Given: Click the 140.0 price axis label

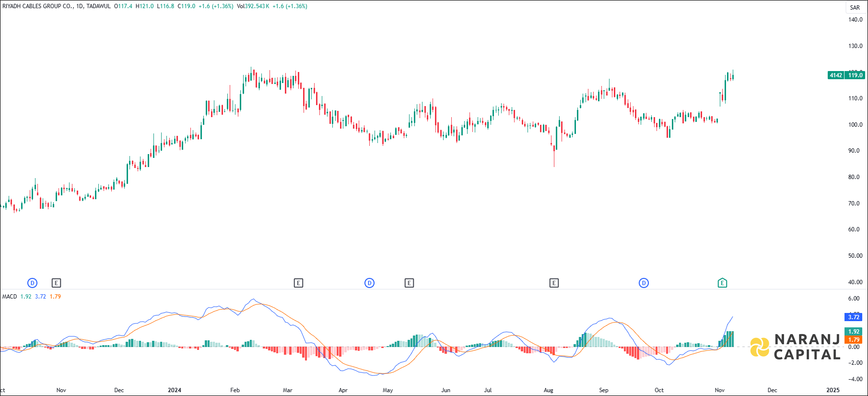Looking at the screenshot, I should pyautogui.click(x=855, y=20).
